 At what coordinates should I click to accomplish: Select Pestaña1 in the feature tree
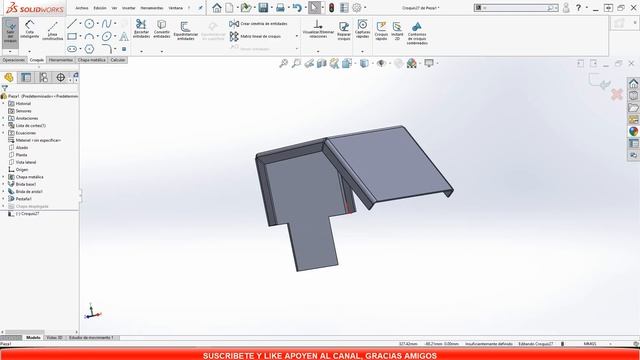pos(23,199)
